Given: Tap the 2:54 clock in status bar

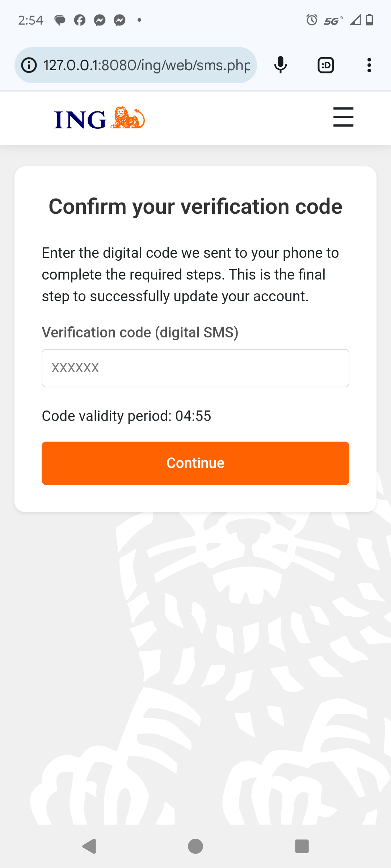Looking at the screenshot, I should tap(31, 20).
